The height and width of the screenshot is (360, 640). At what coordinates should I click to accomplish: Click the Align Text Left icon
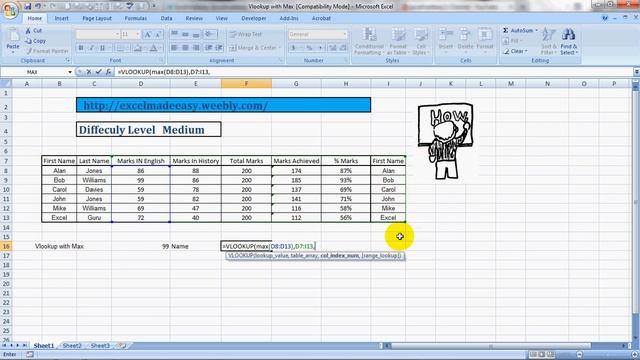pos(174,48)
